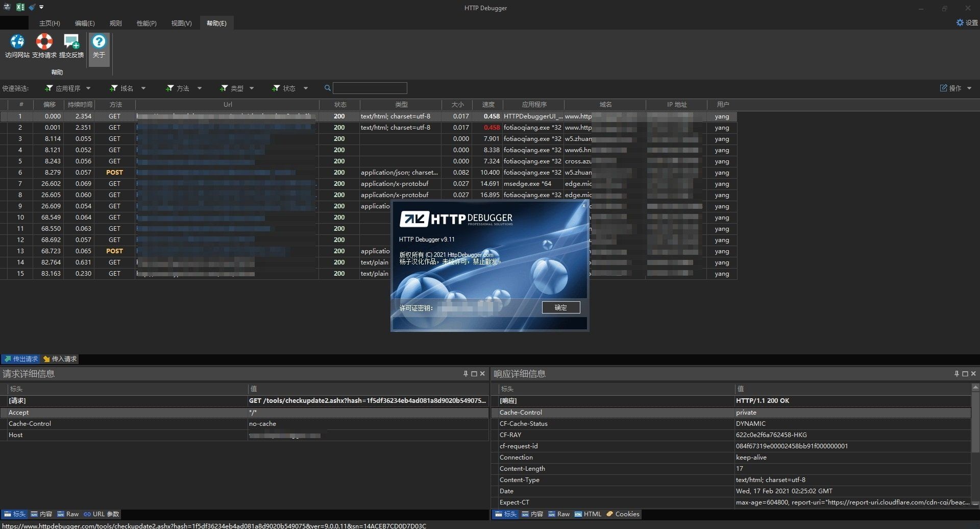Image resolution: width=980 pixels, height=529 pixels.
Task: Sort by the Url column header
Action: click(x=227, y=104)
